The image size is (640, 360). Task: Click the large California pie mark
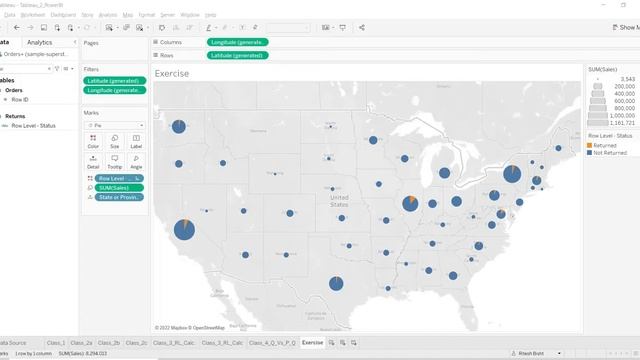tap(184, 229)
